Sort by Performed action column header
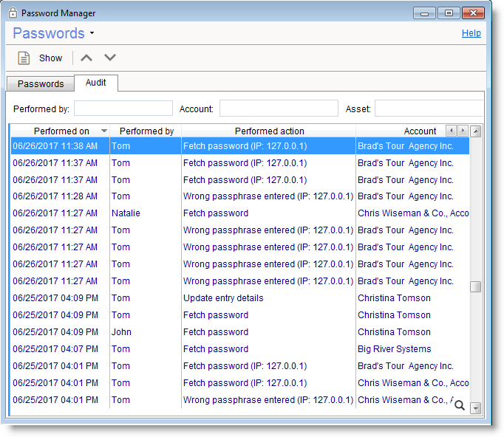 pos(268,131)
